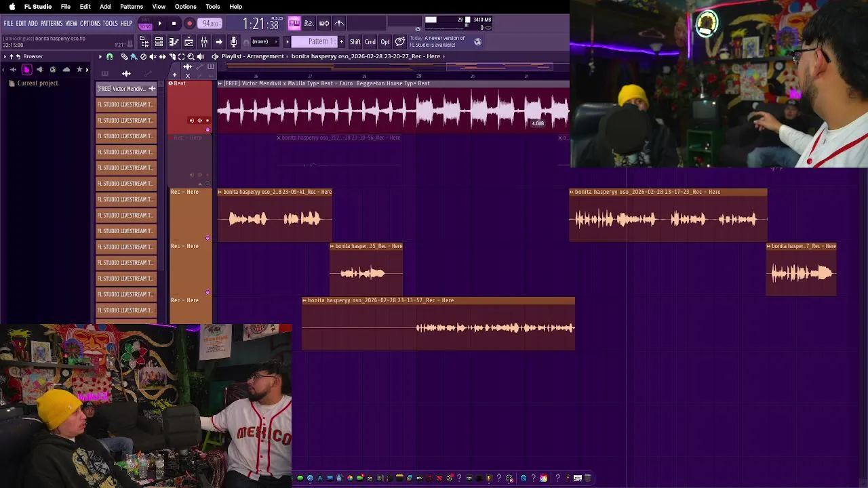
Task: Show audio files in browser
Action: coord(13,69)
